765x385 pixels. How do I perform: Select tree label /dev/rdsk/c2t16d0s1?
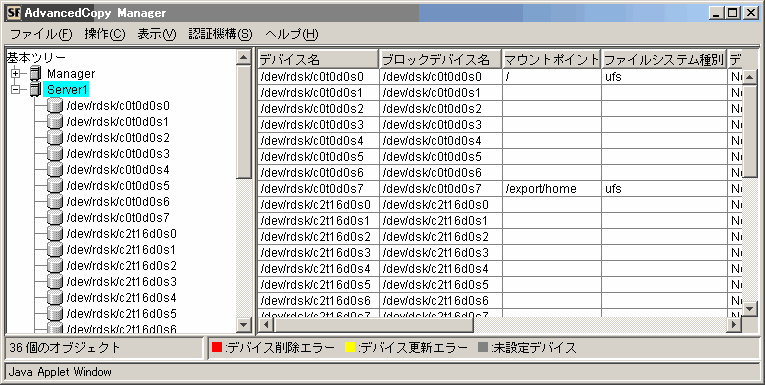pyautogui.click(x=121, y=250)
